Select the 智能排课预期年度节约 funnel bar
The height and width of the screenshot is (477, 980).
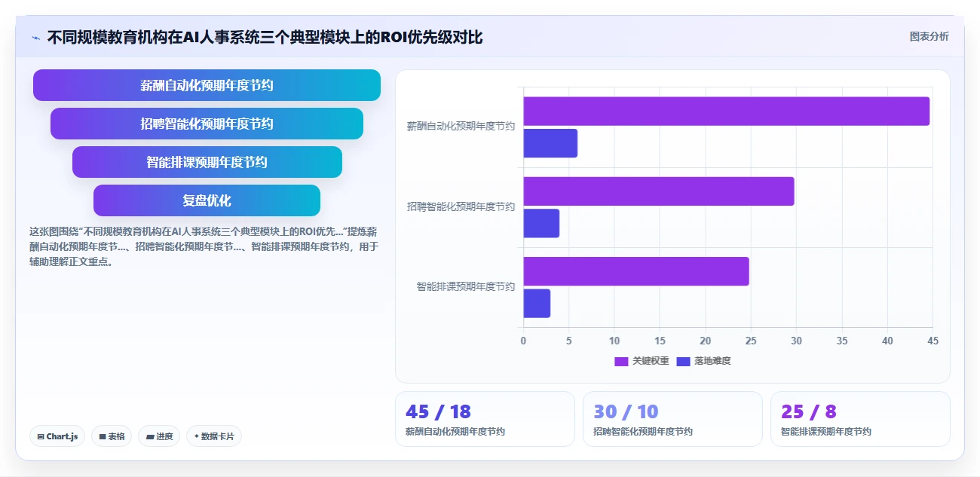[x=207, y=162]
